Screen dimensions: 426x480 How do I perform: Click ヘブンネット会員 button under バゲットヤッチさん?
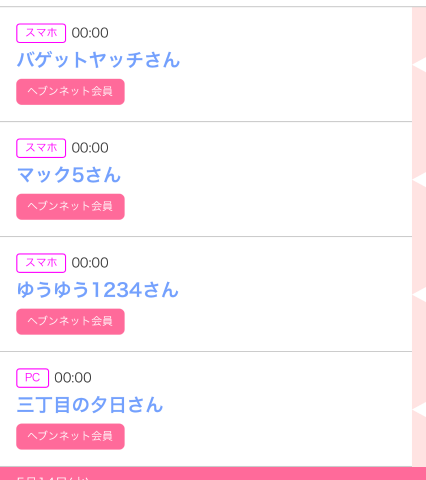70,92
